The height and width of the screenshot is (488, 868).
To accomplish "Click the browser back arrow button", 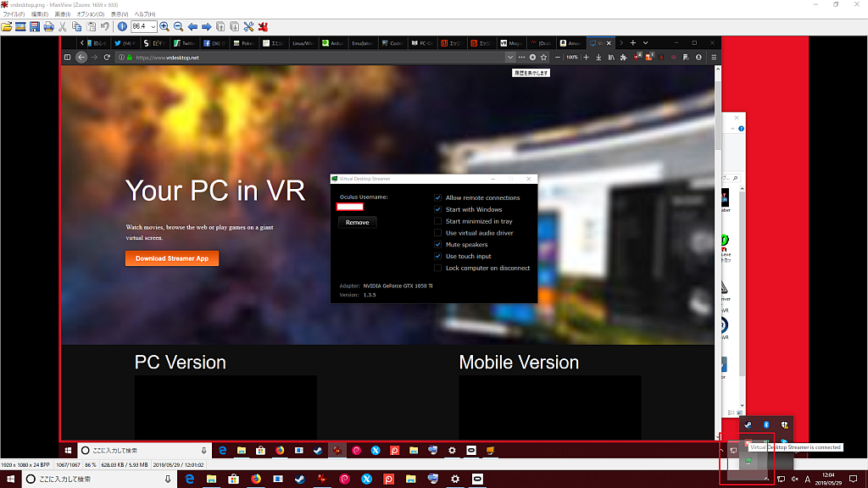I will (x=81, y=57).
